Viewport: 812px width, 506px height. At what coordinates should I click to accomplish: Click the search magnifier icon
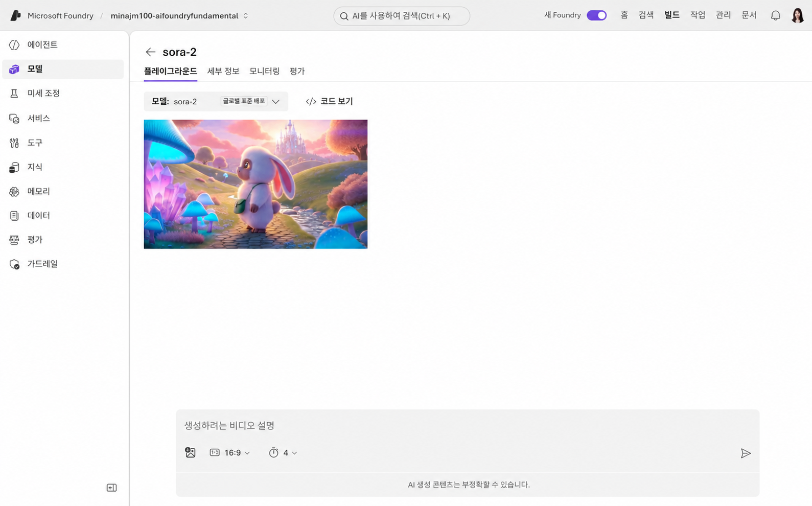tap(344, 16)
